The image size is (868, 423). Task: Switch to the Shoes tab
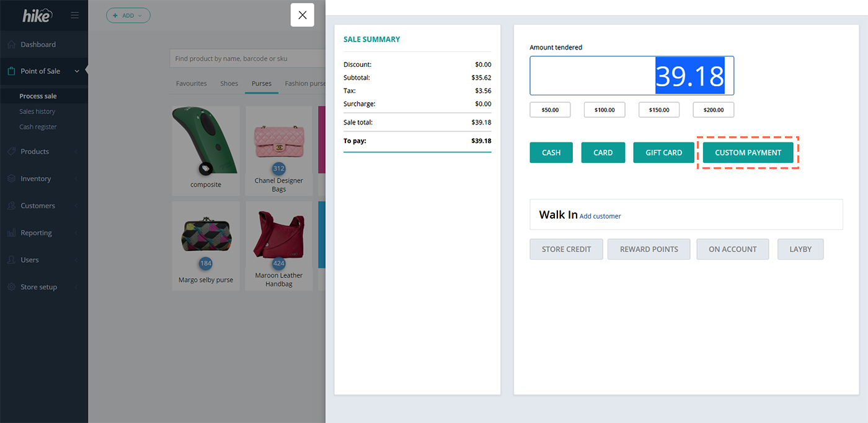click(x=229, y=84)
